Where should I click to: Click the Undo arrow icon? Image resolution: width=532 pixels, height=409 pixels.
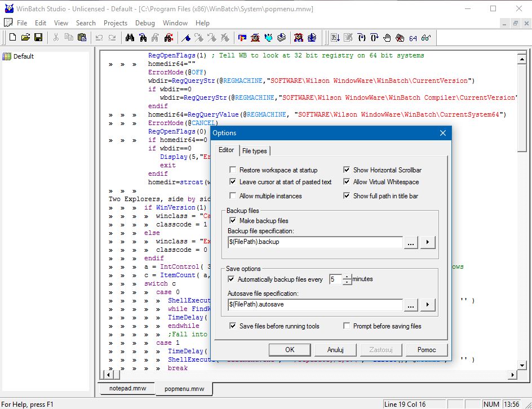(x=99, y=37)
